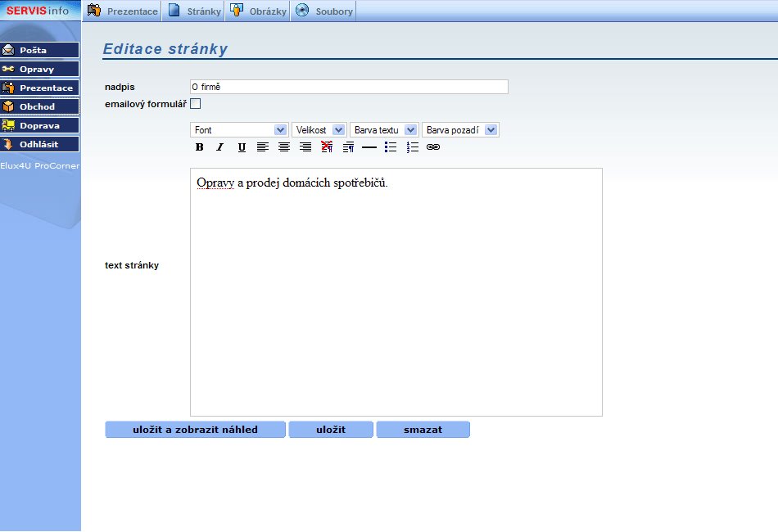Switch to the Obrázky tab

tap(258, 11)
